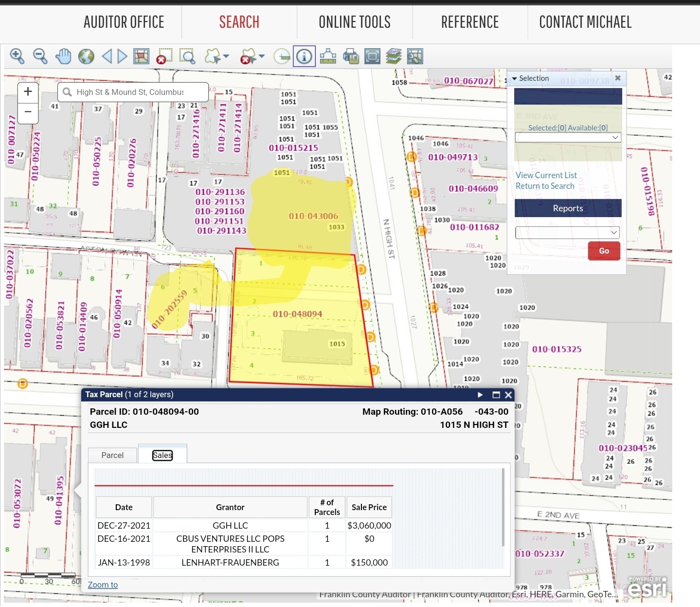Image resolution: width=700 pixels, height=607 pixels.
Task: Click the clear selection rectangle icon
Action: click(x=164, y=56)
